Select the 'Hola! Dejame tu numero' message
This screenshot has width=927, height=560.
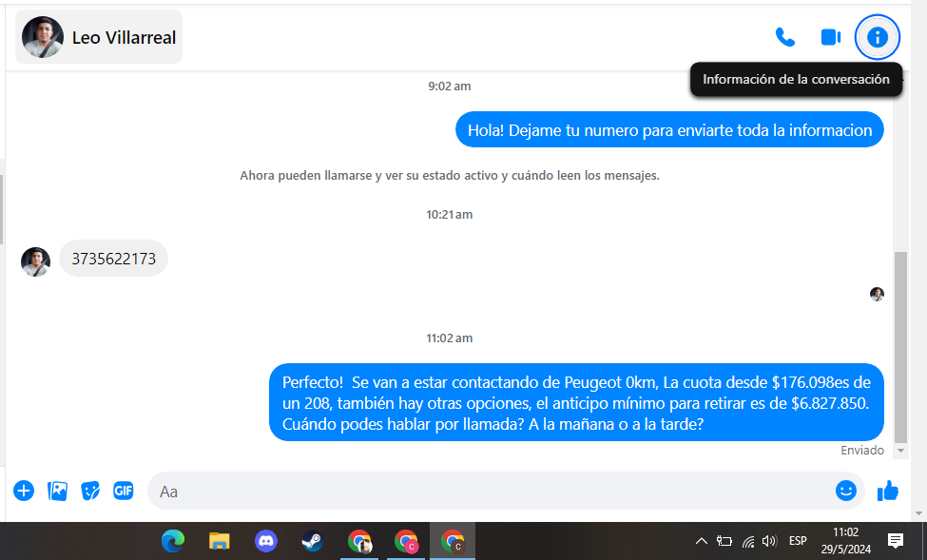point(669,129)
